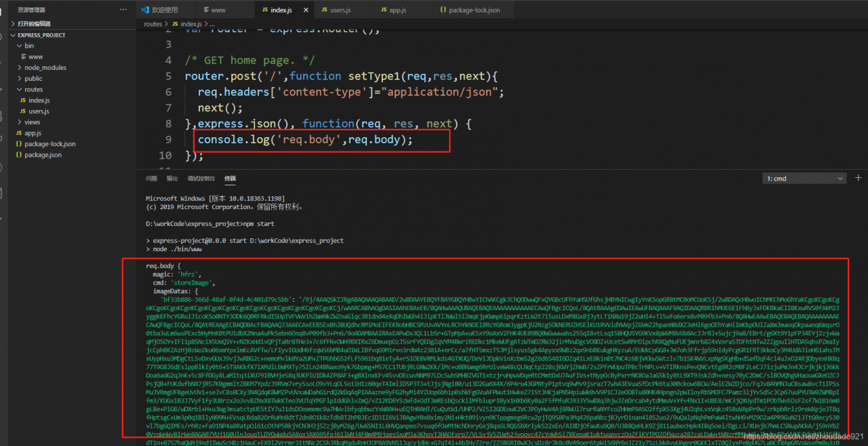Switch to the package-lock.json editor tab
The image size is (868, 446).
click(475, 10)
